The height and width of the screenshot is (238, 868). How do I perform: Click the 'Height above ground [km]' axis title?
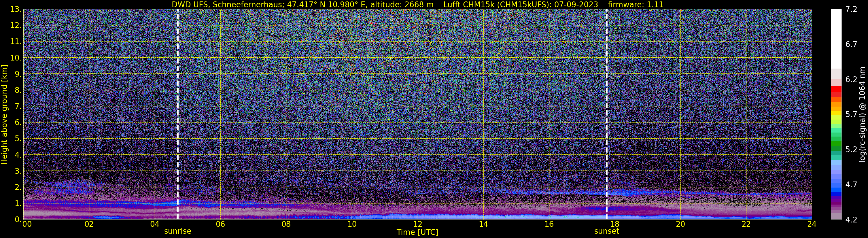pyautogui.click(x=4, y=114)
